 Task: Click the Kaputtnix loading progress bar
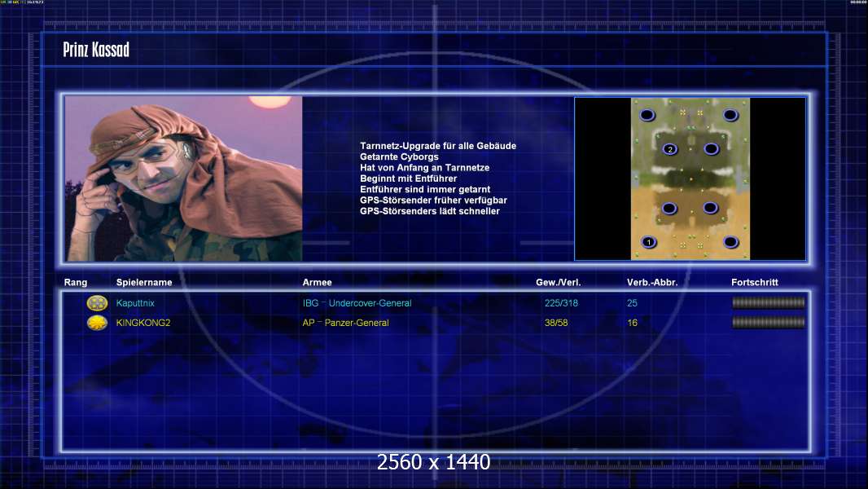point(769,302)
